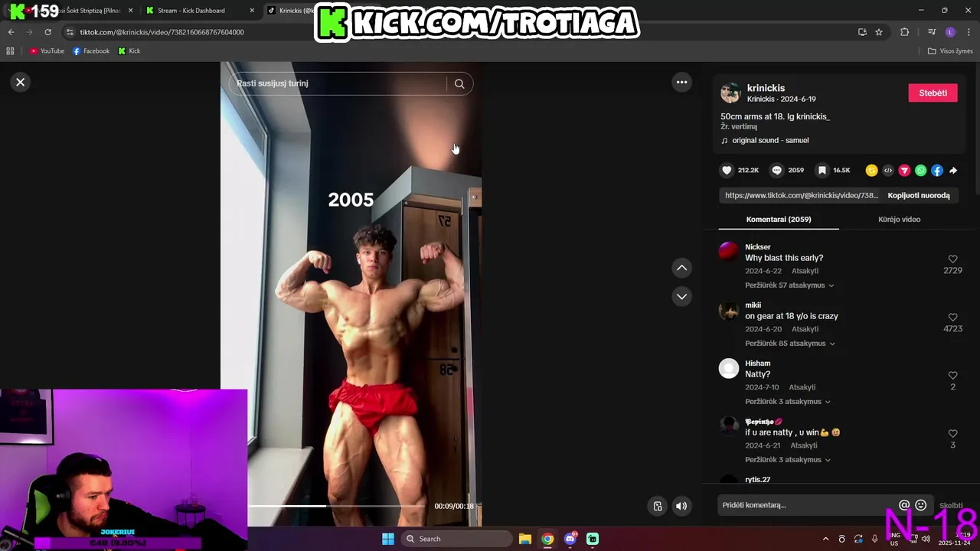This screenshot has height=551, width=980.
Task: Reload the page with the refresh icon
Action: pyautogui.click(x=47, y=32)
